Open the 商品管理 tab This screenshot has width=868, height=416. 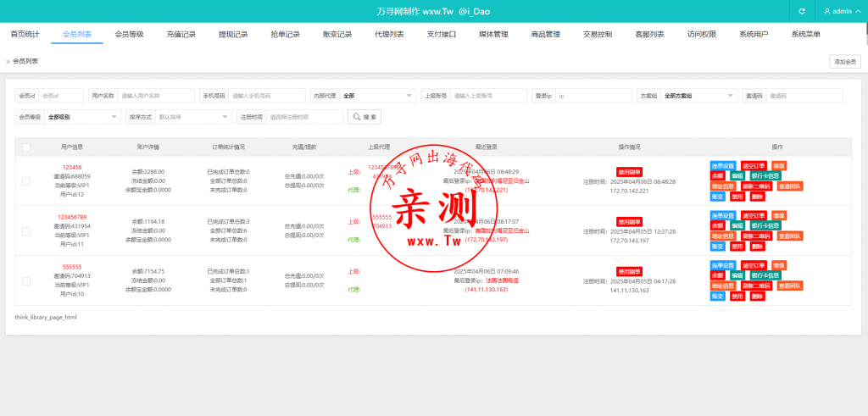point(545,34)
